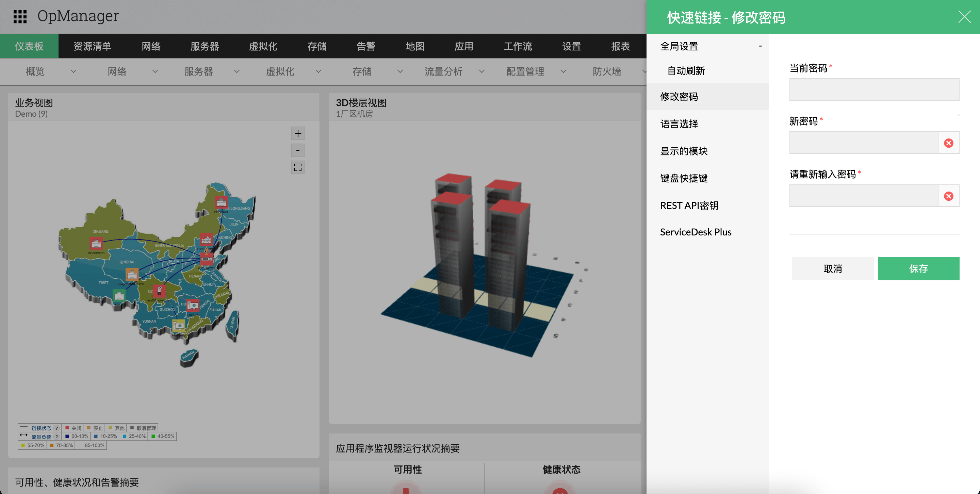
Task: Switch to the 报表 tab
Action: [620, 46]
